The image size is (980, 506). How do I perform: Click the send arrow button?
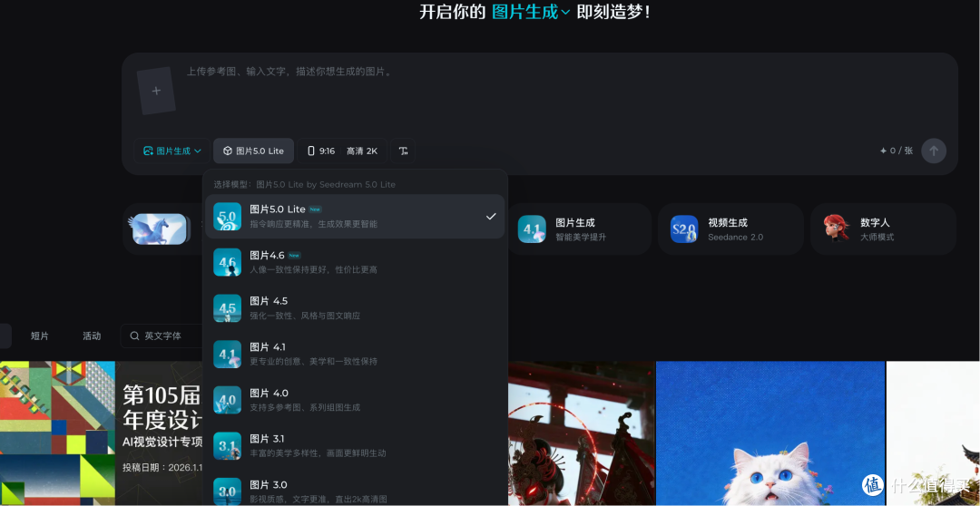pyautogui.click(x=934, y=151)
